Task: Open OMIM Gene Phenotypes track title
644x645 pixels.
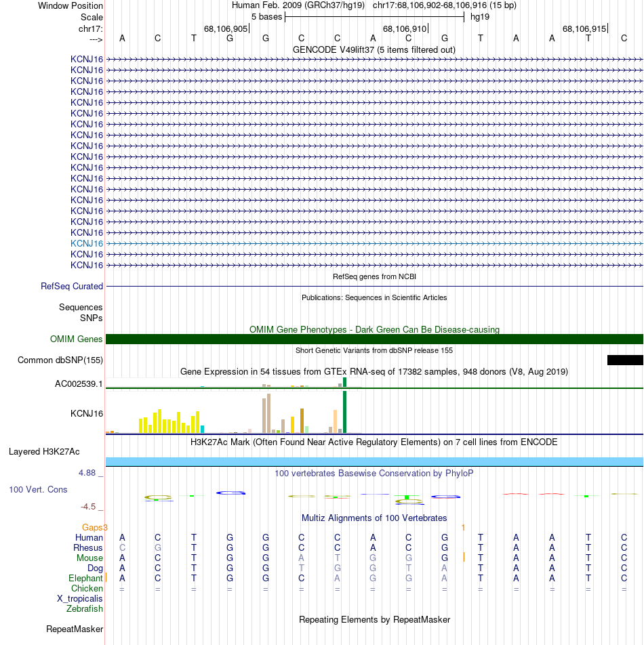Action: [x=374, y=329]
